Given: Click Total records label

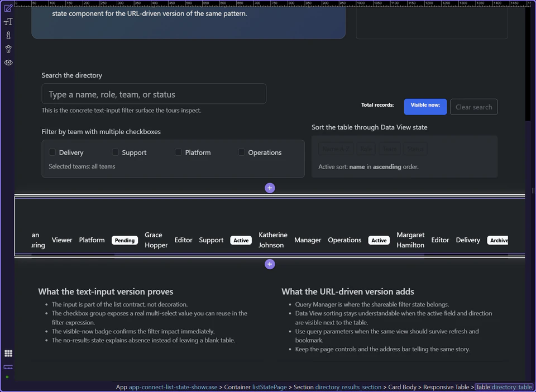Looking at the screenshot, I should tap(377, 105).
